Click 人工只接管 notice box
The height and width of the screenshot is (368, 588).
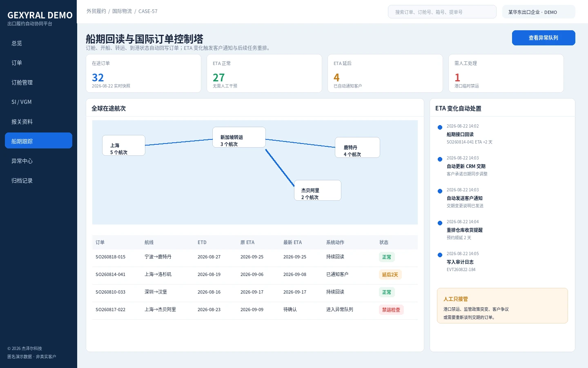pyautogui.click(x=502, y=306)
